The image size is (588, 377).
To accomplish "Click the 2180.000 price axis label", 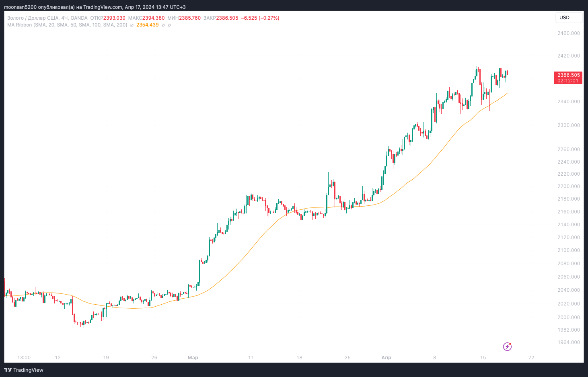I will [569, 199].
